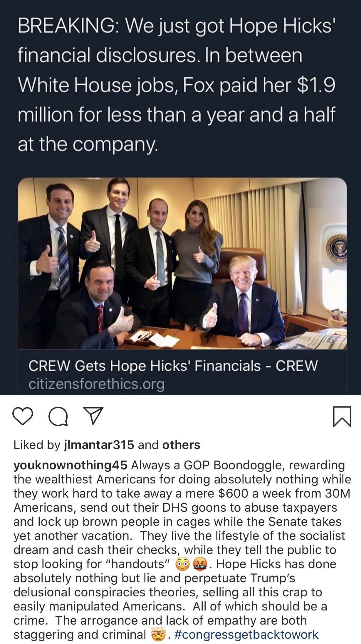View the 'others' who liked the post
Screen dimensions: 361x644
[x=181, y=445]
